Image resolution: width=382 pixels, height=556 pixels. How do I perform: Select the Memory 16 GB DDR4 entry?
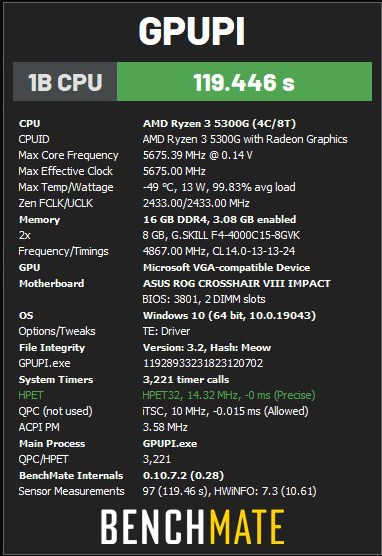click(219, 219)
